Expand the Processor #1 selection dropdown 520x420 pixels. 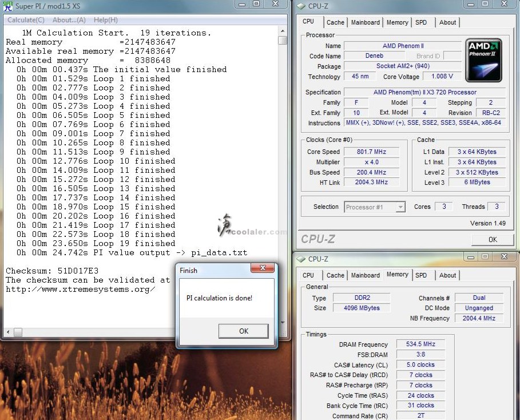click(400, 207)
